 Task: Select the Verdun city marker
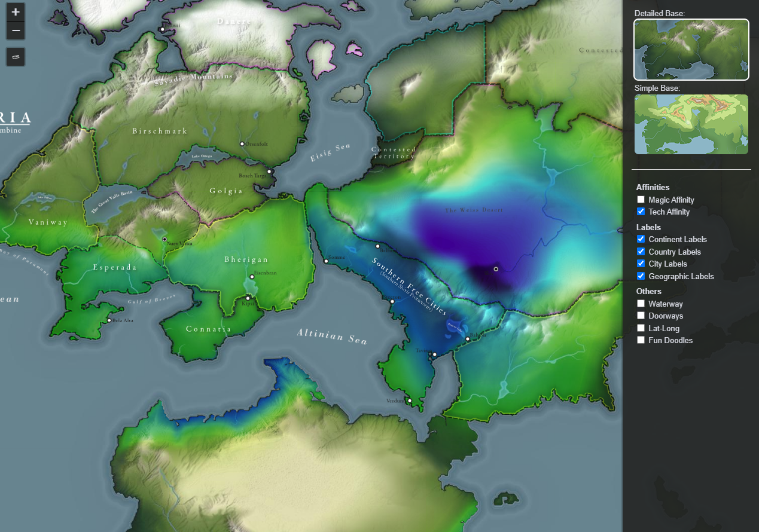point(410,400)
